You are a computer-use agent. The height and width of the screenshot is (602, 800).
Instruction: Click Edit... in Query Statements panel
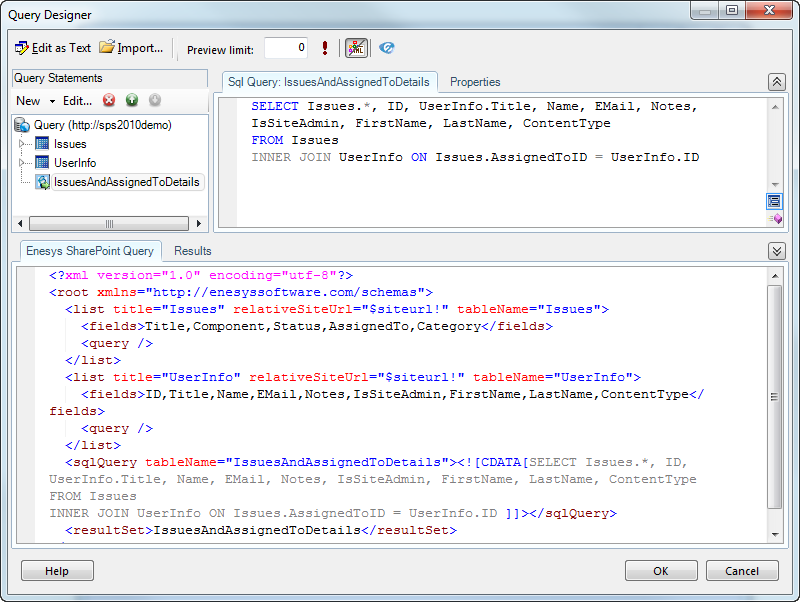tap(77, 101)
